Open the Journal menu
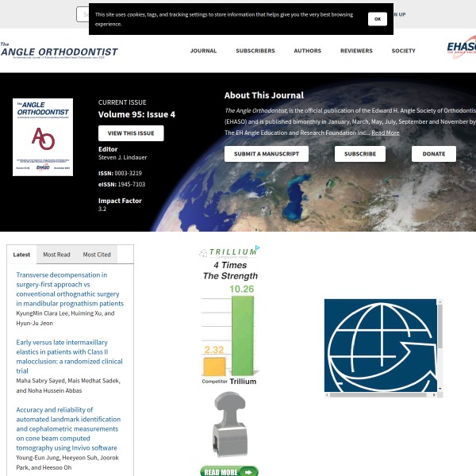The width and height of the screenshot is (476, 476). [203, 51]
